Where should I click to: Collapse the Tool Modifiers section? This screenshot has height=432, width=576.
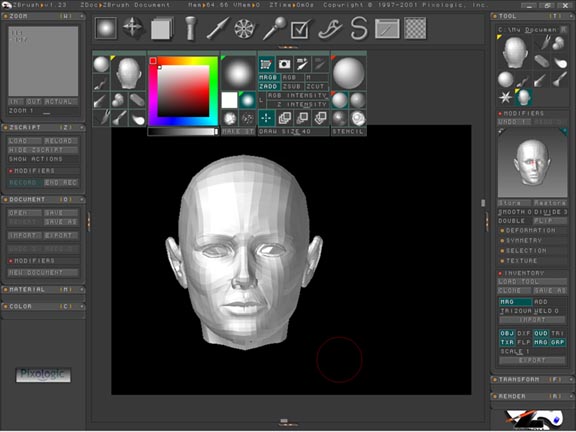pos(531,114)
